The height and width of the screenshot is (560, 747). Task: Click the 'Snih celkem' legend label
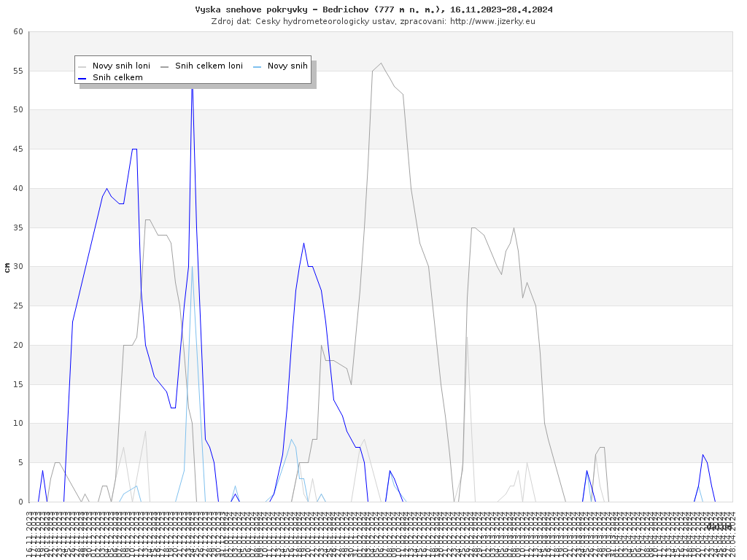pos(117,77)
